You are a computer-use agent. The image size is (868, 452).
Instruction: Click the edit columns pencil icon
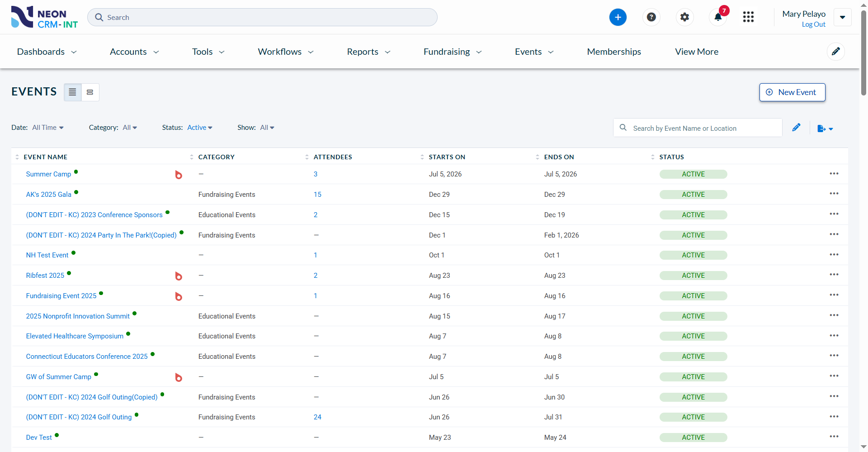796,128
